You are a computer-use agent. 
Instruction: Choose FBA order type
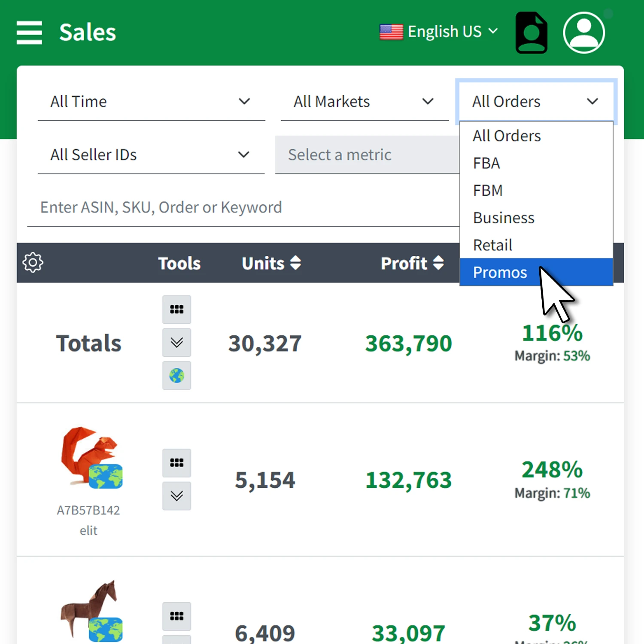(x=536, y=163)
